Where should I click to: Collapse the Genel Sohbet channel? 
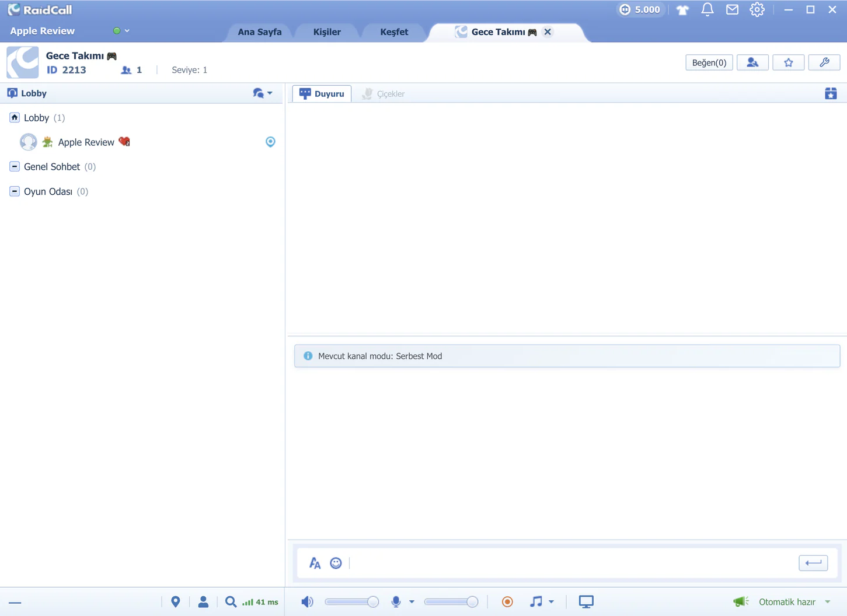(15, 166)
